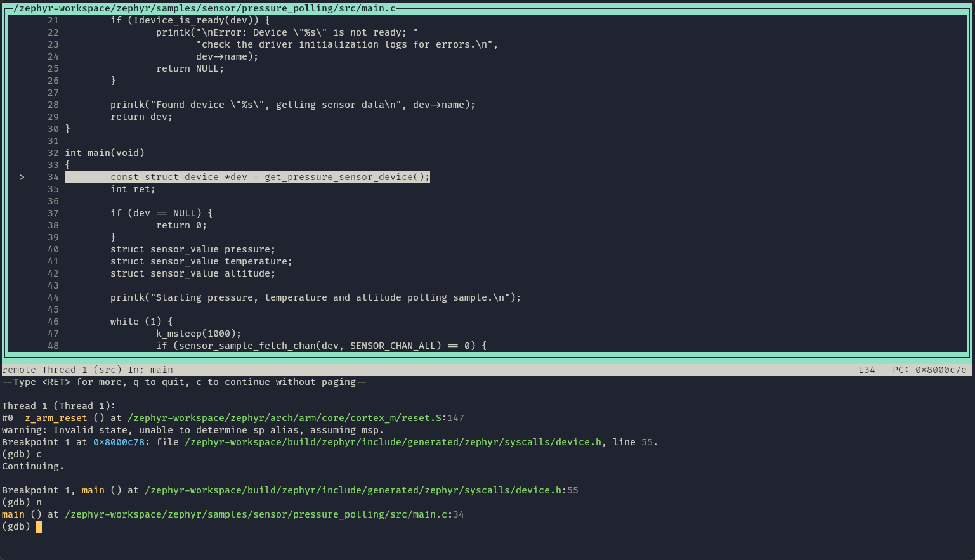Click the "Continuing." output line
Screen dimensions: 975x560
pyautogui.click(x=33, y=466)
